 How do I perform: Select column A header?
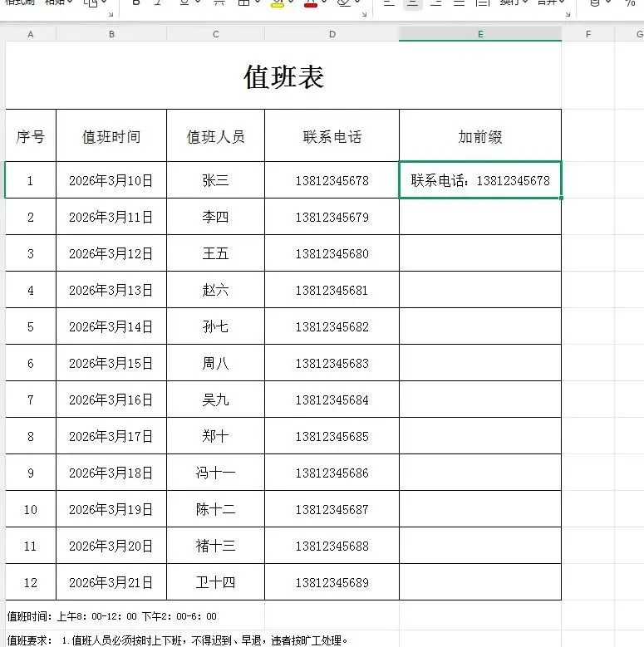(x=31, y=34)
